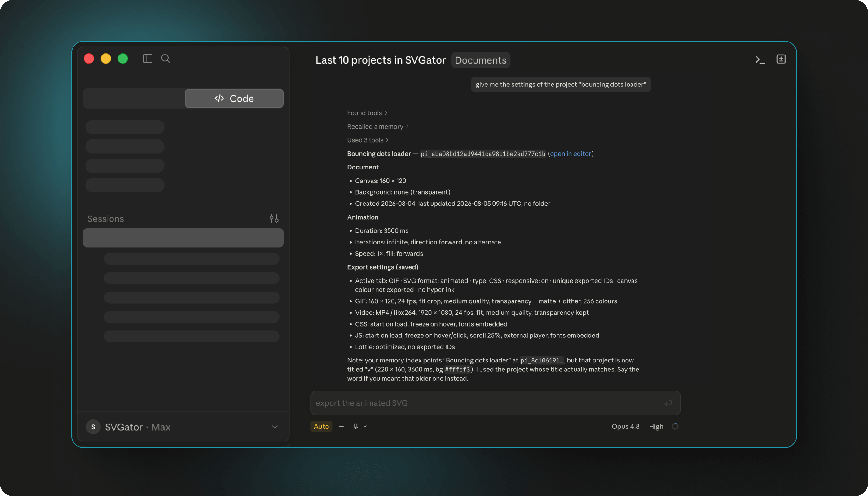This screenshot has width=868, height=496.
Task: Click the Sessions heading
Action: [x=106, y=219]
